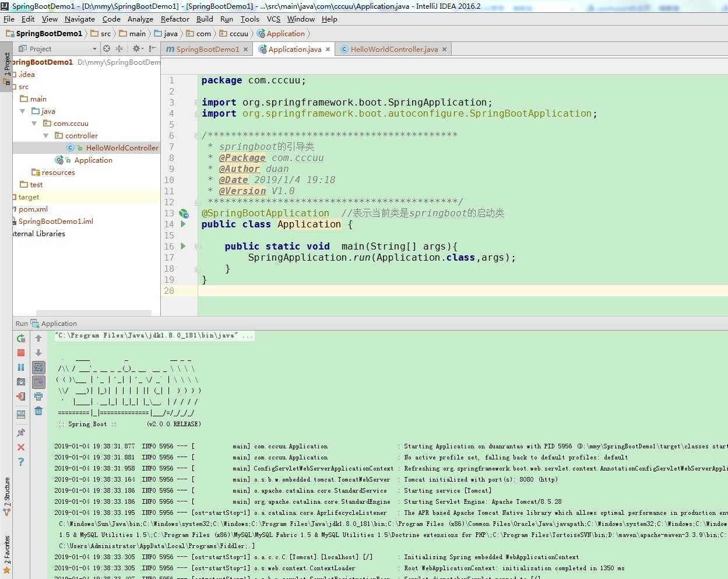Fold the main method at line 16

tap(197, 247)
